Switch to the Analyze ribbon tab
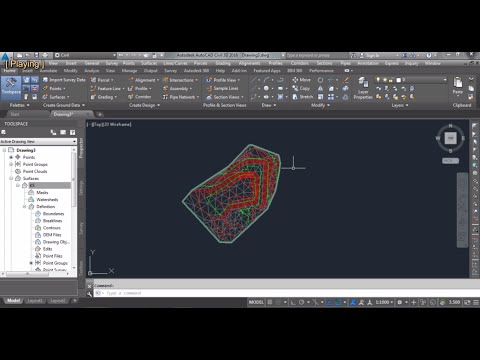This screenshot has height=360, width=480. click(91, 71)
